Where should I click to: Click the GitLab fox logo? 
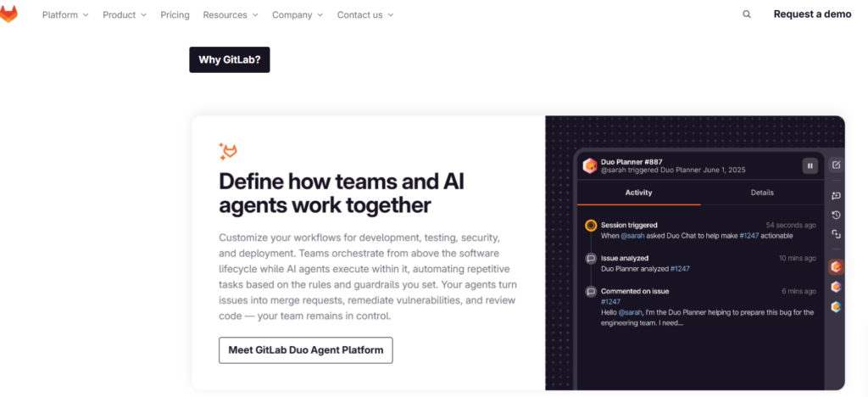pos(8,14)
